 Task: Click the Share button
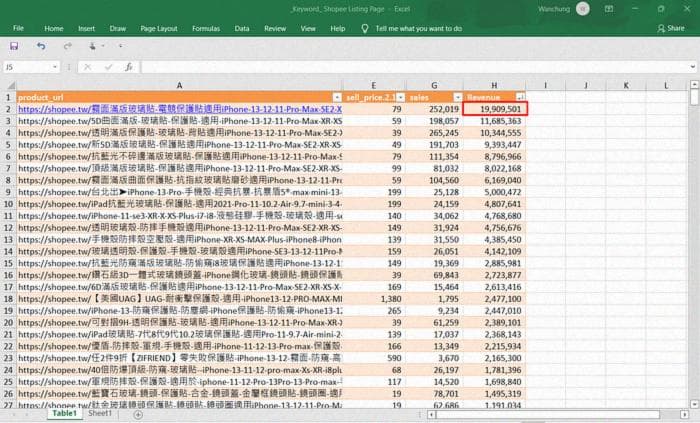point(671,28)
